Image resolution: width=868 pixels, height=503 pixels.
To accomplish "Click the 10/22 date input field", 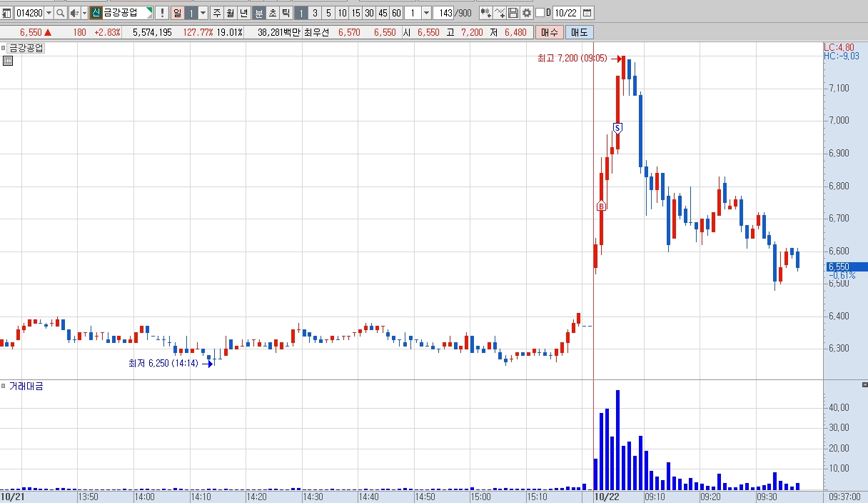I will pyautogui.click(x=565, y=13).
